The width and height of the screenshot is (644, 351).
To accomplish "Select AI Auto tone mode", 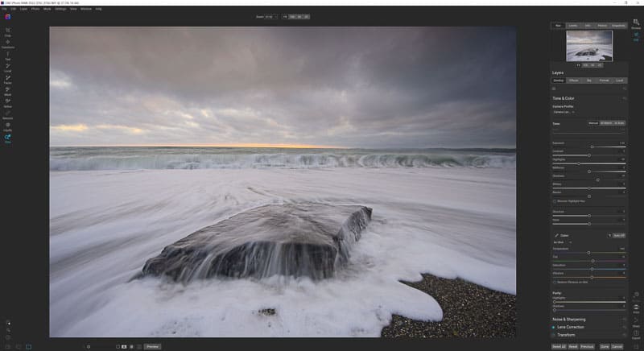I will pos(619,123).
